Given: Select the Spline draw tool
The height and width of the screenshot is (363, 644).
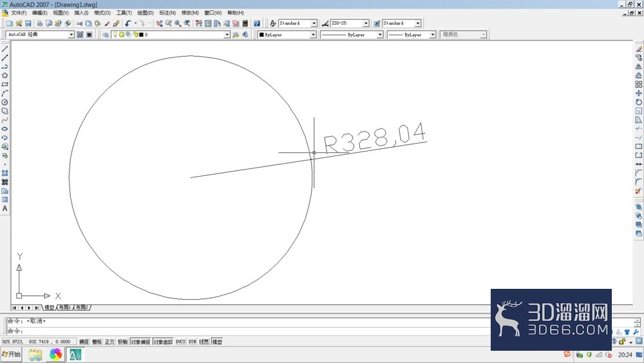Looking at the screenshot, I should pyautogui.click(x=5, y=120).
